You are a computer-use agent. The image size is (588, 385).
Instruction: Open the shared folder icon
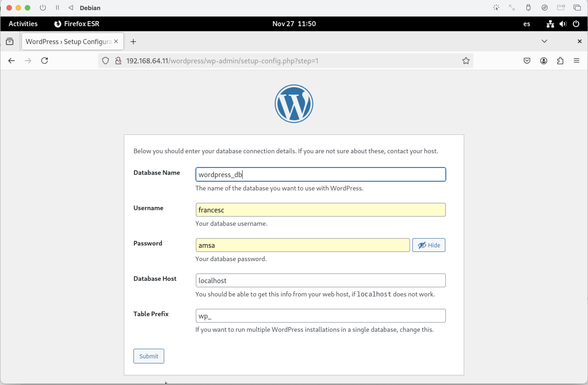click(561, 8)
